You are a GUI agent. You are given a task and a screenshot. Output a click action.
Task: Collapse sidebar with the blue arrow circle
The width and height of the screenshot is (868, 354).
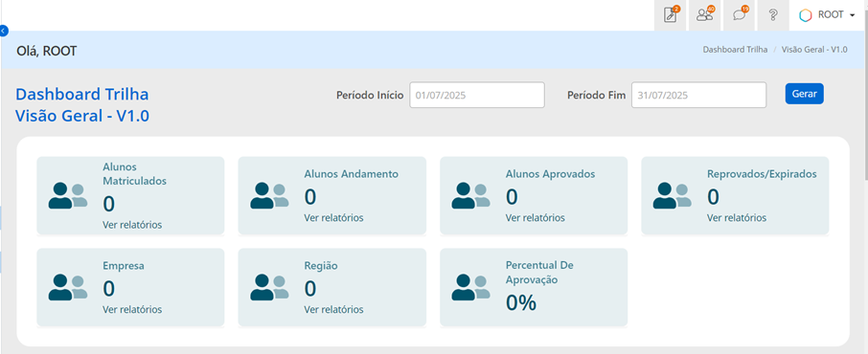tap(4, 31)
